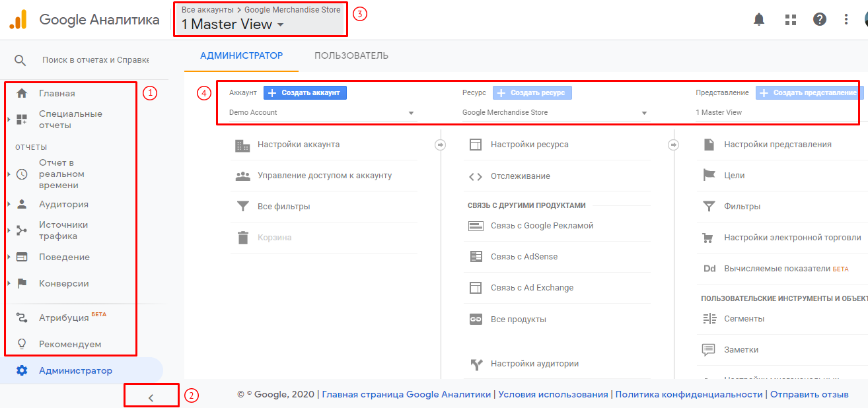The height and width of the screenshot is (408, 868).
Task: Click the Настройки аудитории fork icon
Action: (x=476, y=364)
